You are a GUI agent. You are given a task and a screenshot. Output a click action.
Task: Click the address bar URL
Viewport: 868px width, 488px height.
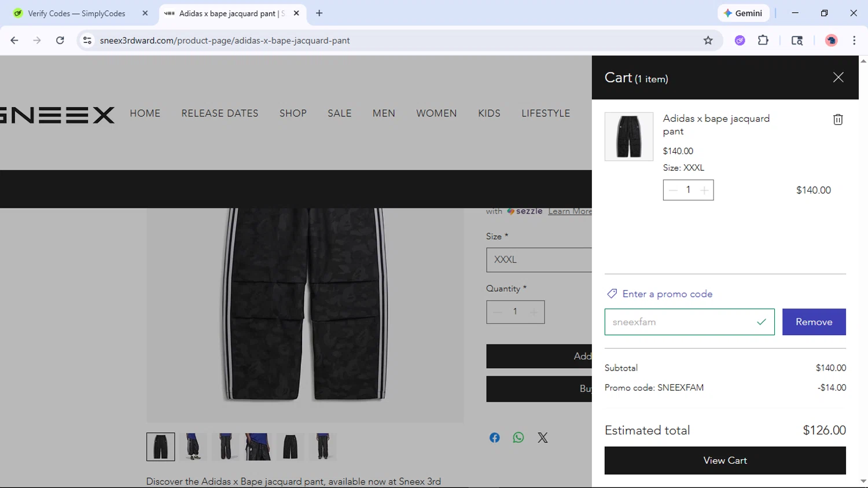(225, 41)
